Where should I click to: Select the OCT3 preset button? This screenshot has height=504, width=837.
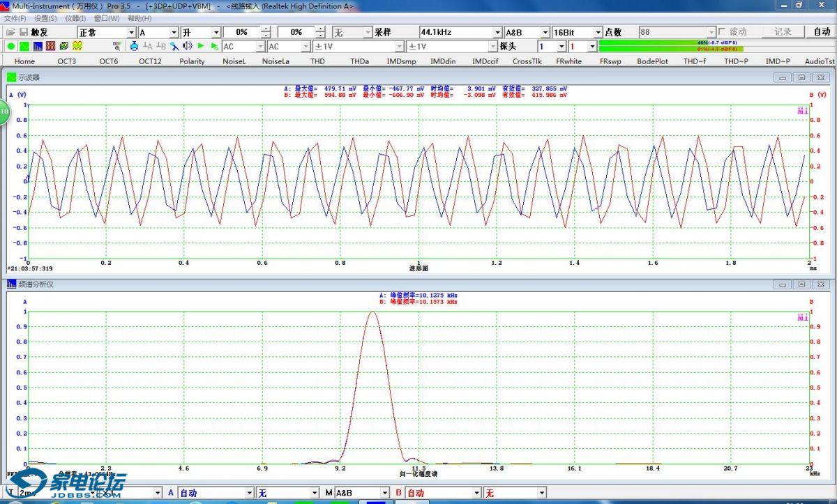[x=67, y=61]
